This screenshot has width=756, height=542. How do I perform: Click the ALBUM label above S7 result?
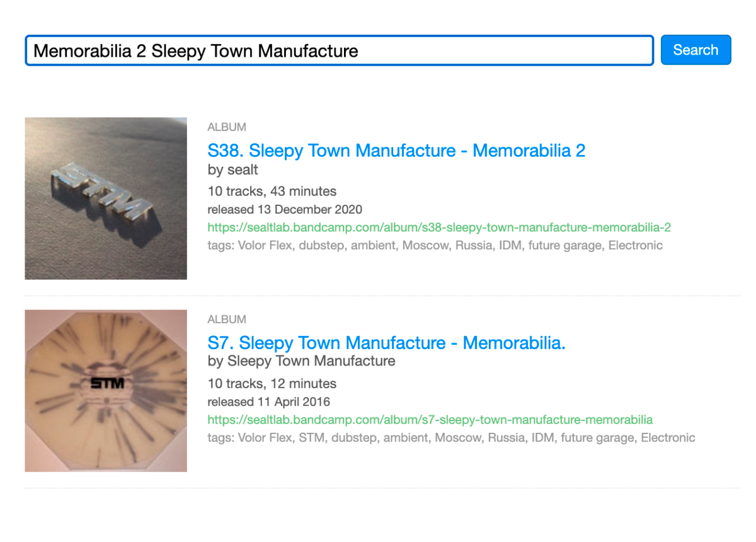(x=227, y=320)
